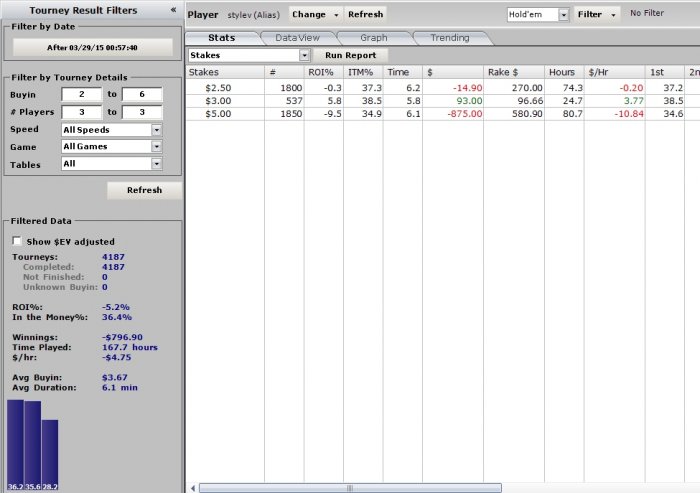This screenshot has height=493, width=700.
Task: Sort by the # column header
Action: [x=284, y=72]
